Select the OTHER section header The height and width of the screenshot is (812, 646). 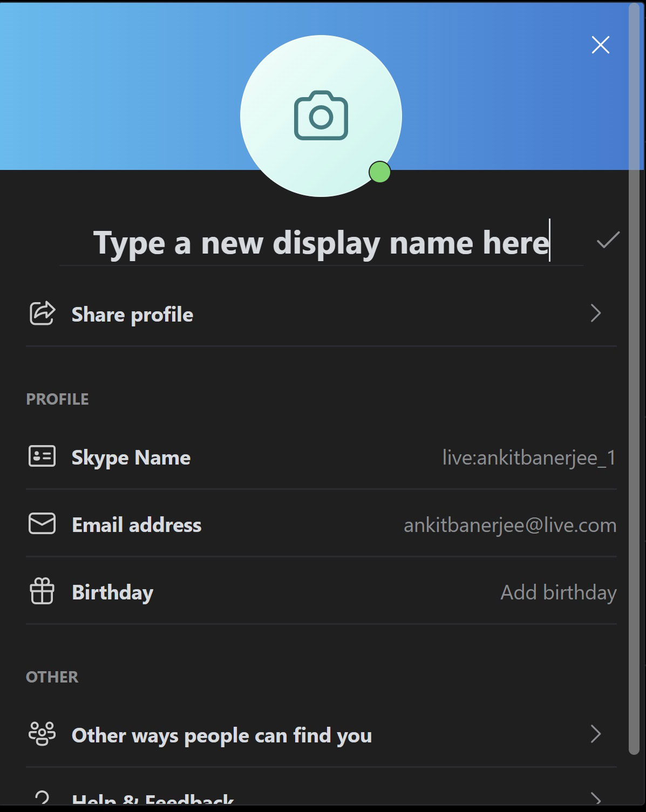pyautogui.click(x=52, y=677)
